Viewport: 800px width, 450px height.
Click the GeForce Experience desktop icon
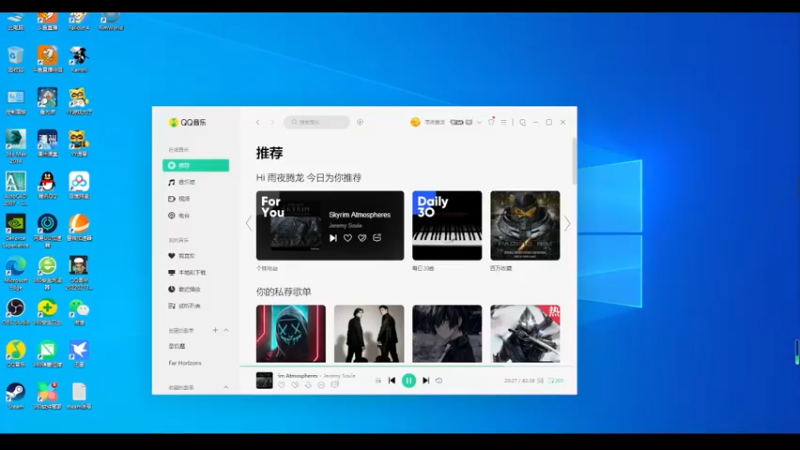pyautogui.click(x=16, y=231)
